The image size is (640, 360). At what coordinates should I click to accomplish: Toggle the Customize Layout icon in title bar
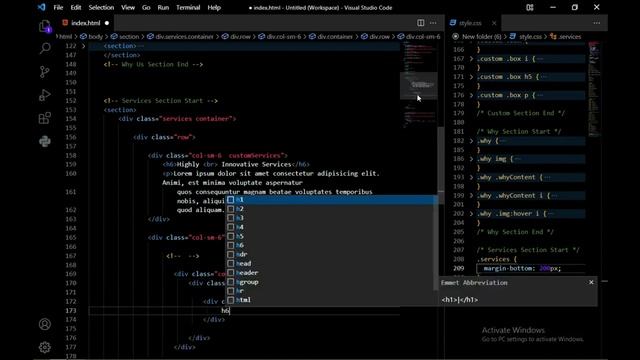[530, 7]
